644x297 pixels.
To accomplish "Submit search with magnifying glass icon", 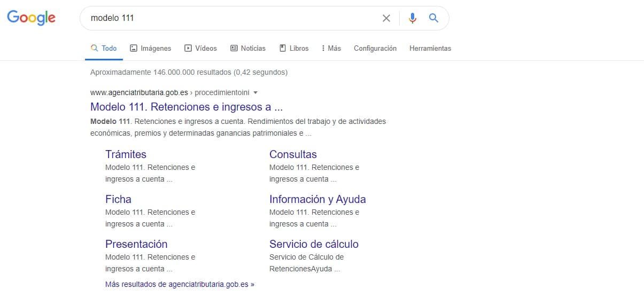I will click(x=433, y=18).
